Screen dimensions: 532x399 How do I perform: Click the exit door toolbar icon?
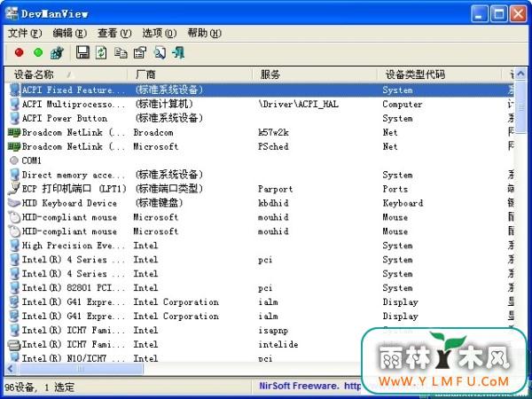[179, 53]
